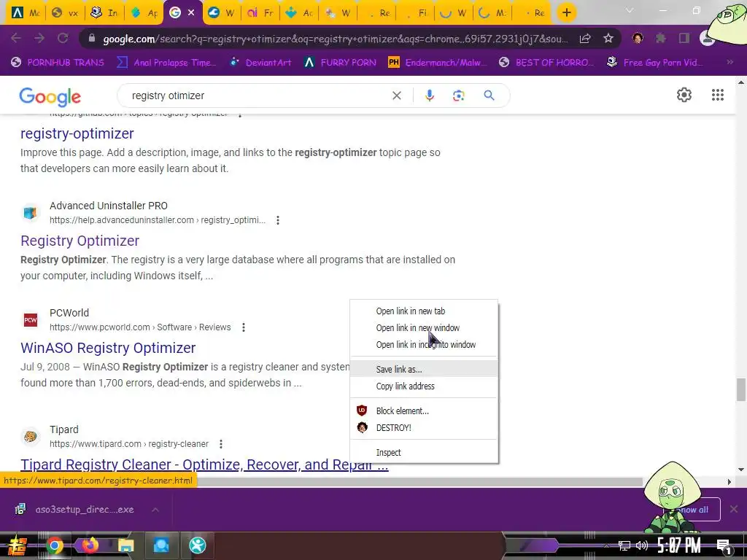Choose Save link as from context menu
747x560 pixels.
(x=424, y=369)
